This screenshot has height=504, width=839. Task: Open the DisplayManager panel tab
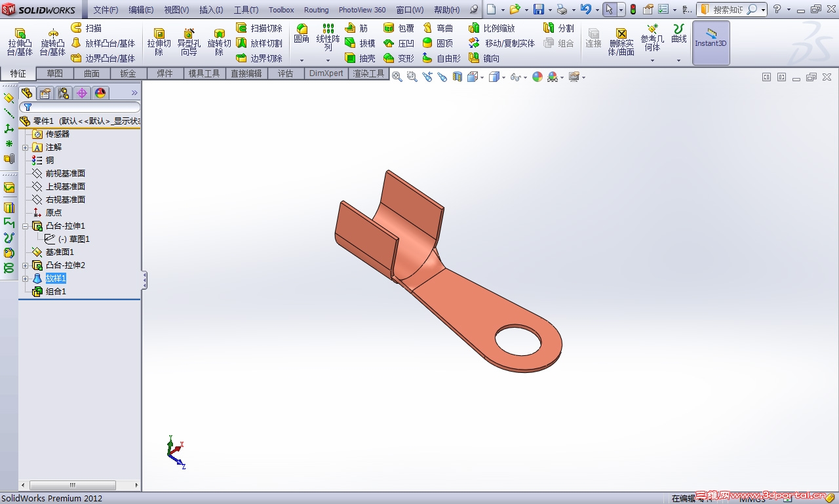tap(100, 93)
